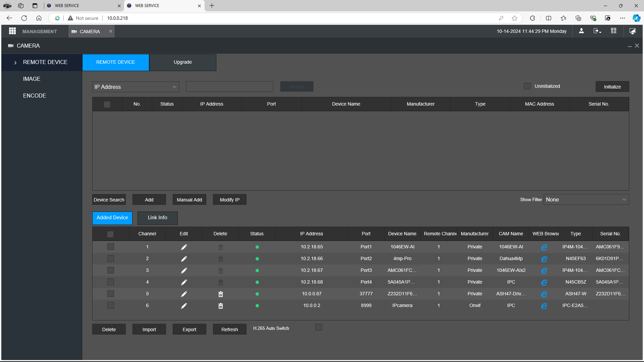Image resolution: width=644 pixels, height=362 pixels.
Task: Open the IP Address search dropdown
Action: (x=136, y=87)
